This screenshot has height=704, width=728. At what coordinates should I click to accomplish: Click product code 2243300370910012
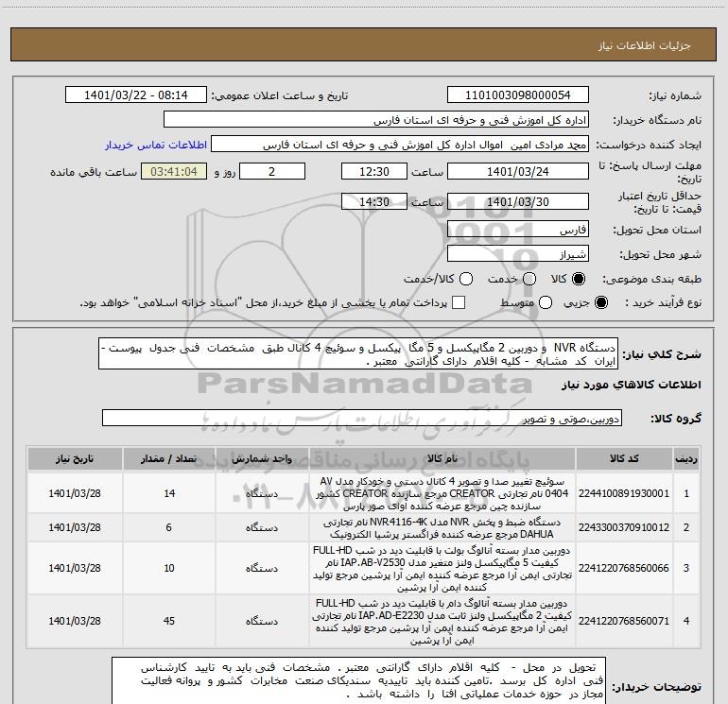pyautogui.click(x=624, y=527)
